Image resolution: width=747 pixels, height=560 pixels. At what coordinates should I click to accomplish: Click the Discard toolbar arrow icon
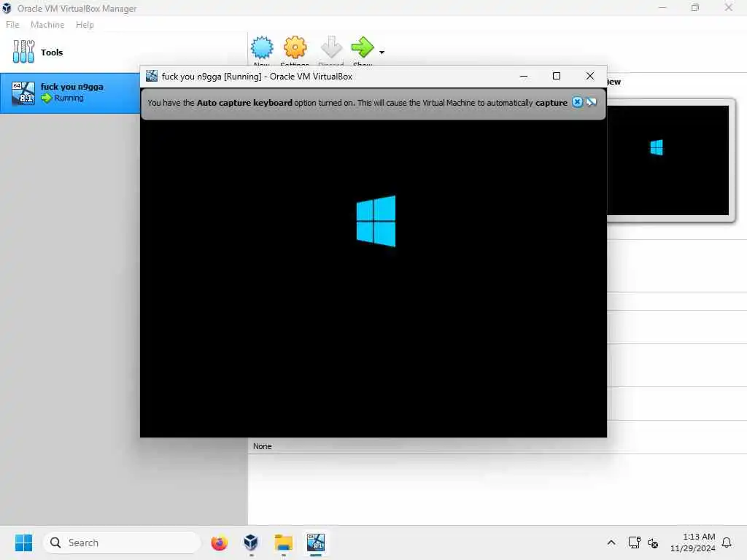331,47
